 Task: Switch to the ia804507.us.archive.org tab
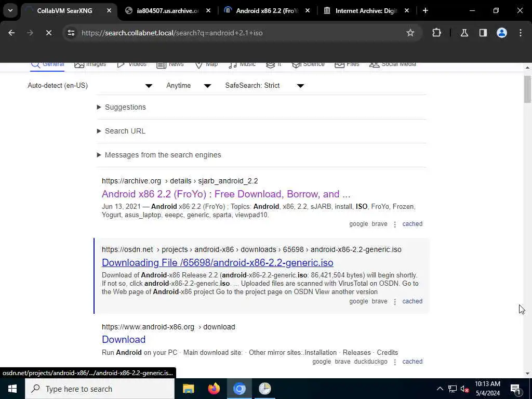tap(168, 11)
